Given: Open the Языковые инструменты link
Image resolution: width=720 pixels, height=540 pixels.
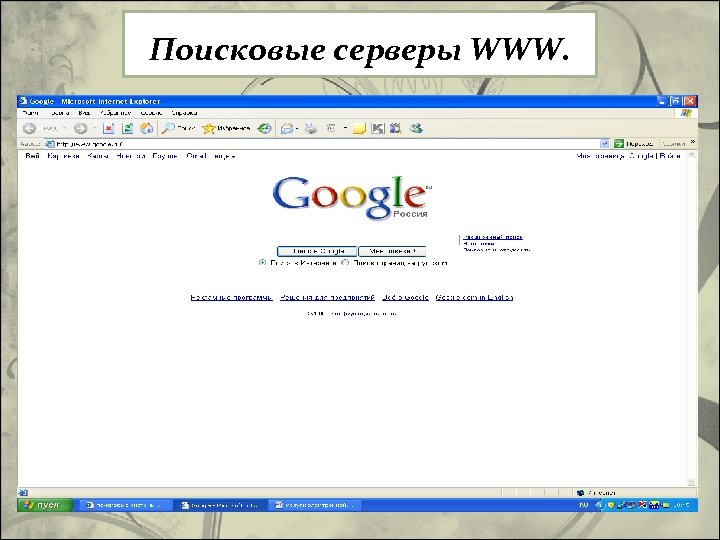Looking at the screenshot, I should (x=497, y=250).
